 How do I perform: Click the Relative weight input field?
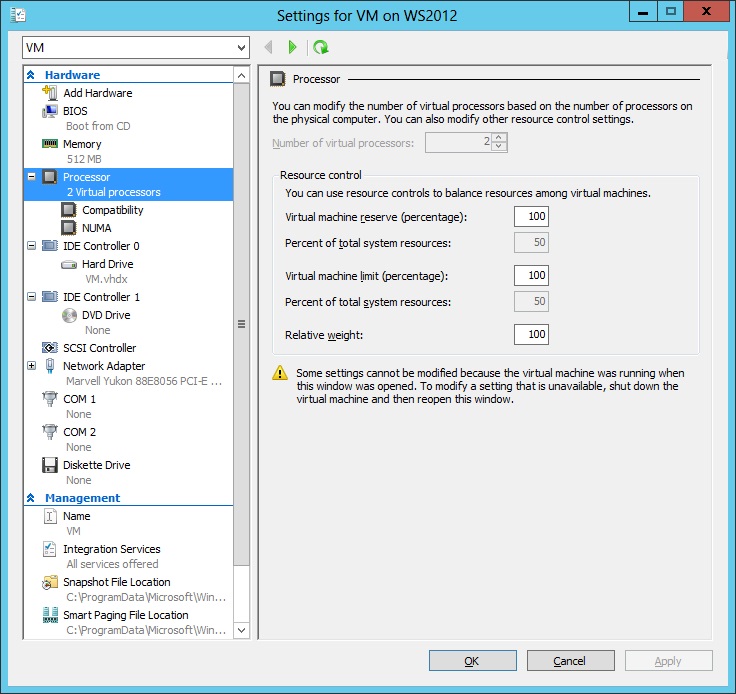click(531, 335)
